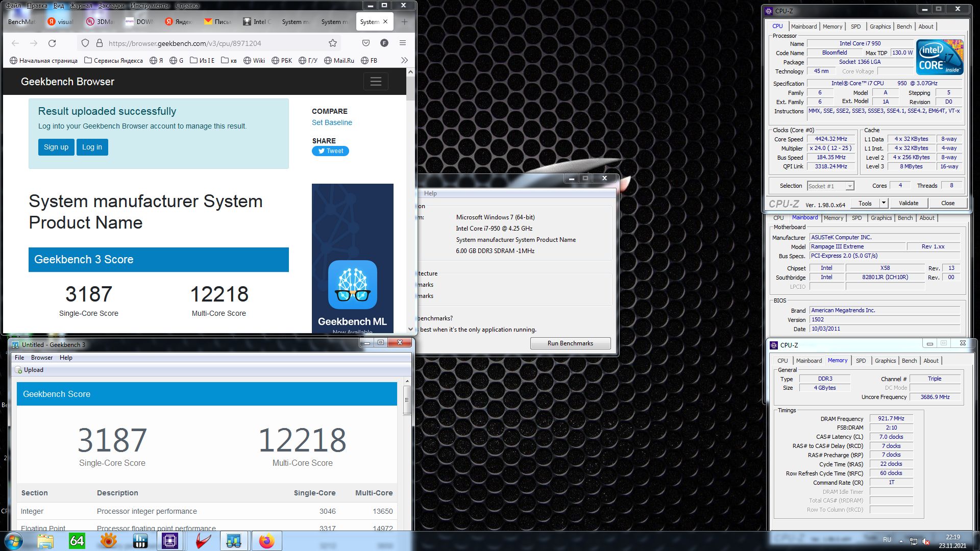The image size is (980, 551).
Task: Bookmark this page with the star icon
Action: (x=333, y=43)
